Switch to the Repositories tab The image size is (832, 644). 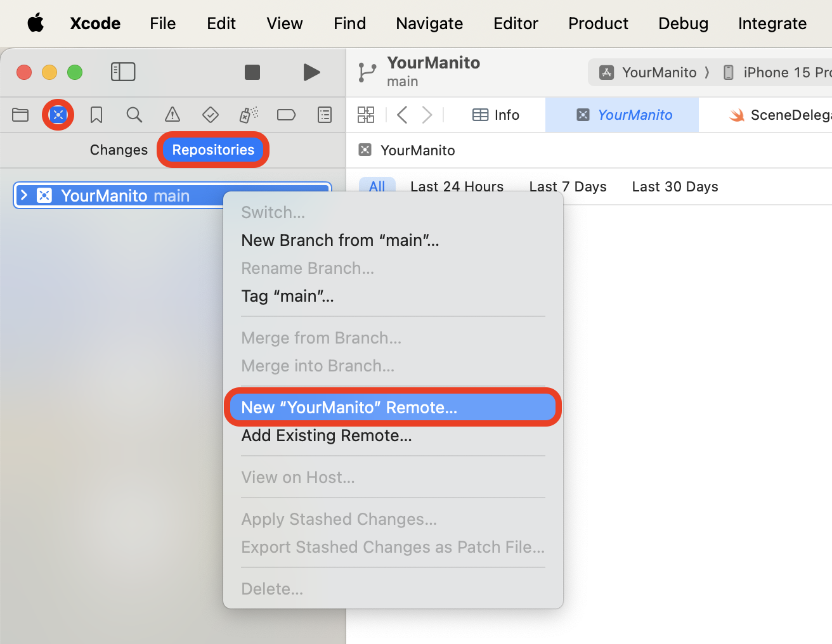click(213, 150)
